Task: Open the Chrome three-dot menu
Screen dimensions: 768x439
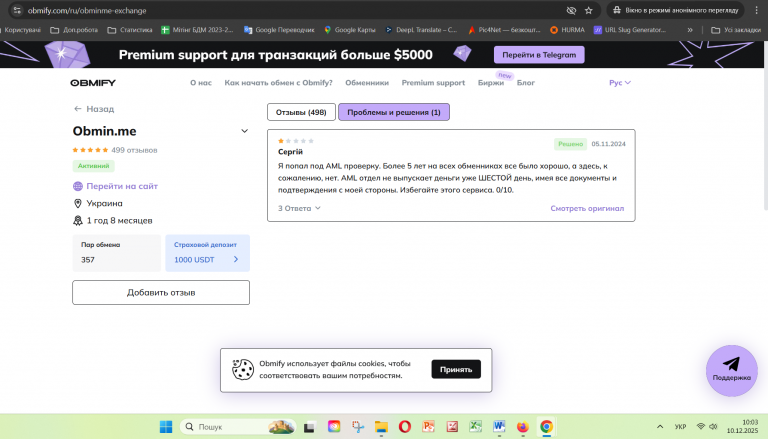Action: [756, 10]
